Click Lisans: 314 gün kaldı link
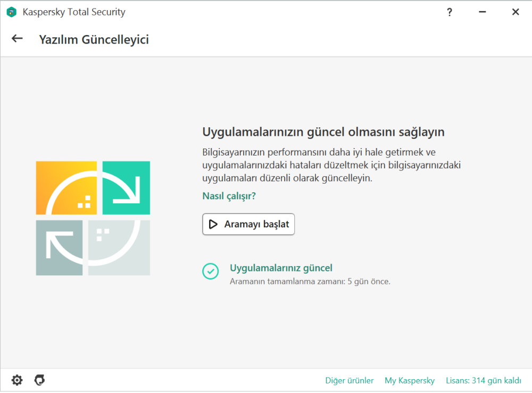 [x=484, y=380]
